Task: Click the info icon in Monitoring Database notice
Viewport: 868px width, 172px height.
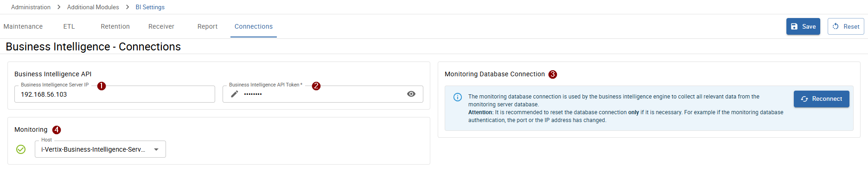Action: 458,97
